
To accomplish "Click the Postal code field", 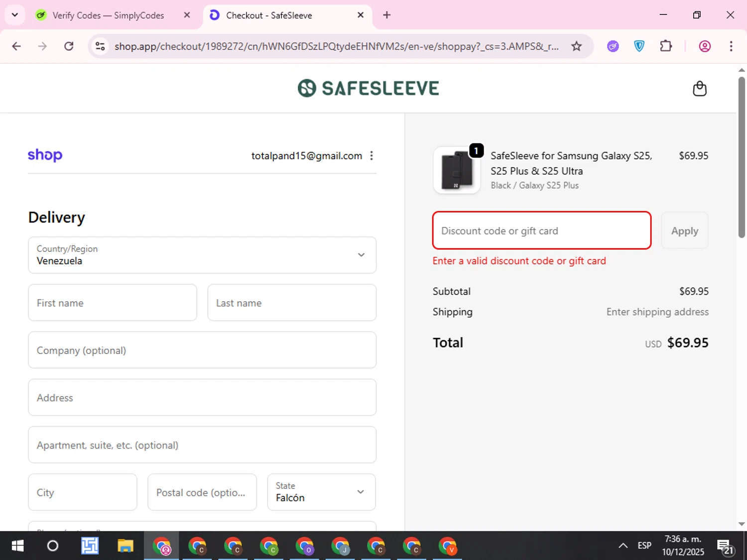I will 202,492.
